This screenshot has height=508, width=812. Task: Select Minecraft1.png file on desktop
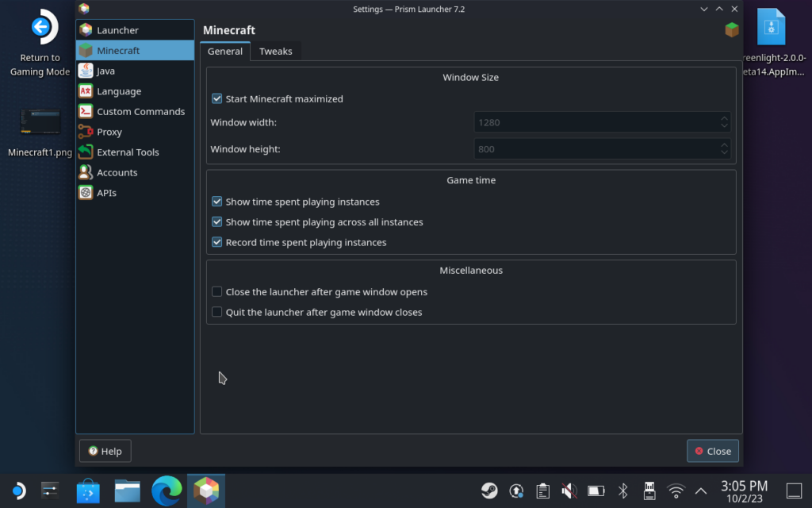[x=40, y=133]
